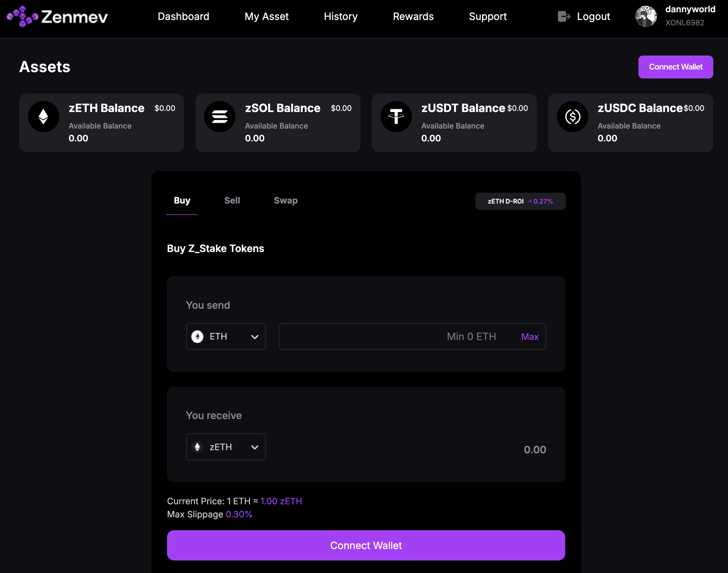Select the zUSDT Balance title
Screen dimensions: 728x573
463,108
